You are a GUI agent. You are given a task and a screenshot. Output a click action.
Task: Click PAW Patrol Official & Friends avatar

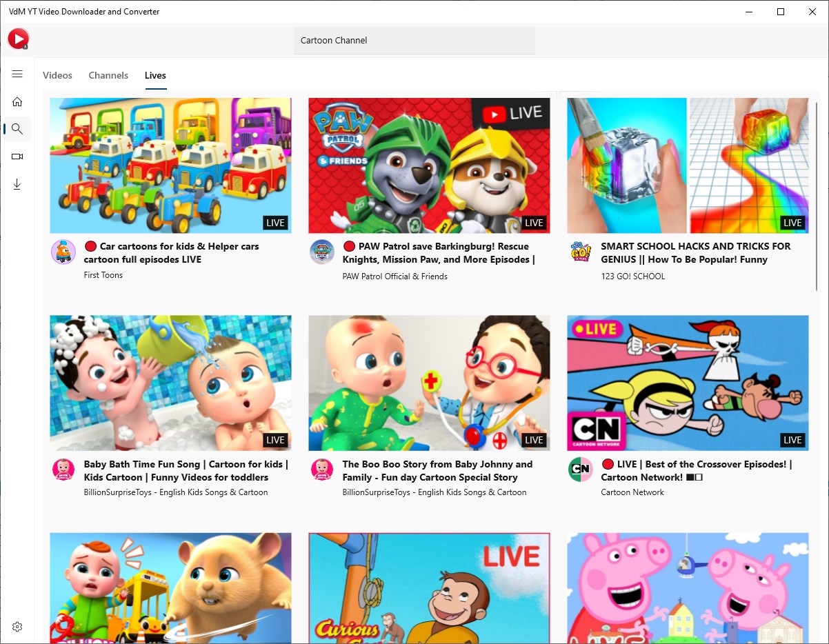click(322, 252)
